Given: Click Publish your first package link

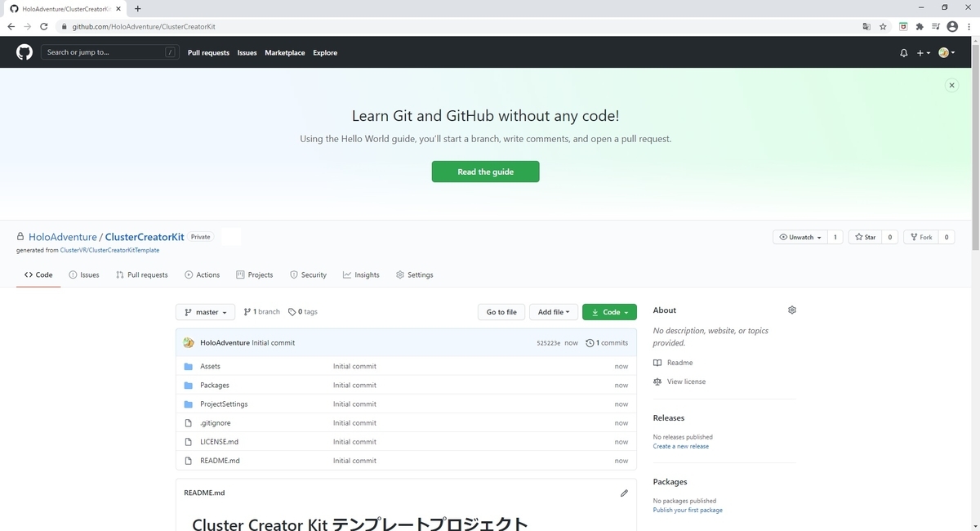Looking at the screenshot, I should point(688,510).
